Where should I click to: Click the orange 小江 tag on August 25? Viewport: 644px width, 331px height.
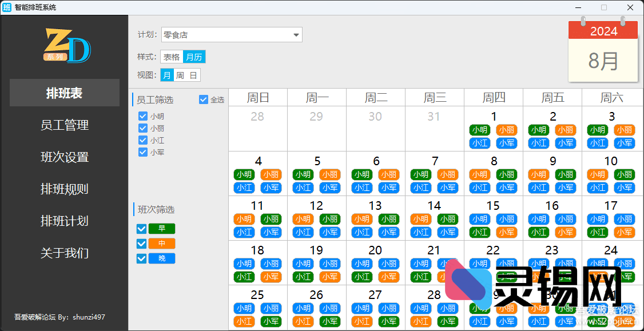pos(244,321)
